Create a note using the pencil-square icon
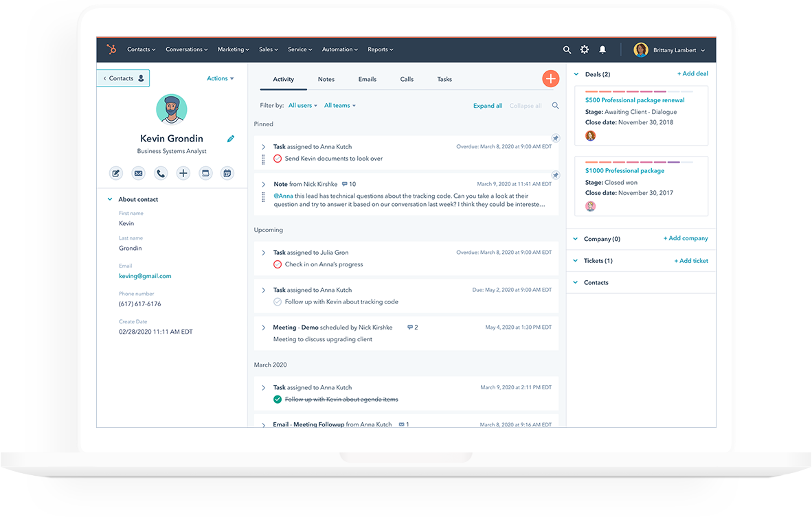The height and width of the screenshot is (517, 812). pos(115,173)
